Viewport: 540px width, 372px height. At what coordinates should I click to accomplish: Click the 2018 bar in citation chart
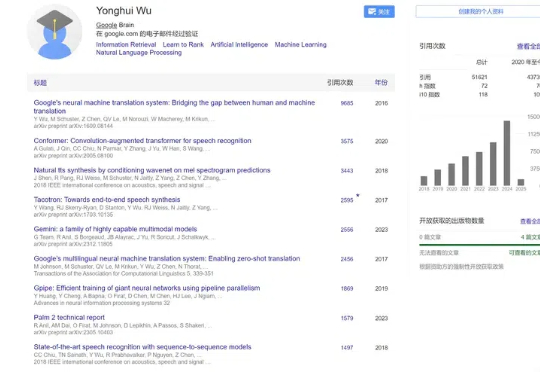click(x=424, y=181)
